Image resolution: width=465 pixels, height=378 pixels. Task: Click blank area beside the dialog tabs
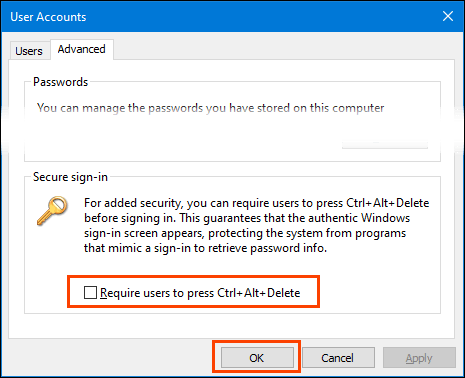pyautogui.click(x=283, y=48)
